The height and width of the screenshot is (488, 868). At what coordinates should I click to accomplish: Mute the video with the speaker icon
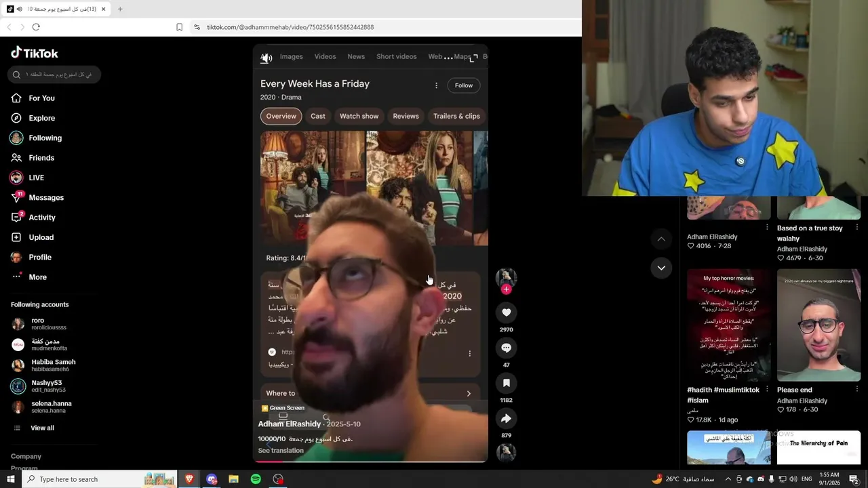pos(267,58)
